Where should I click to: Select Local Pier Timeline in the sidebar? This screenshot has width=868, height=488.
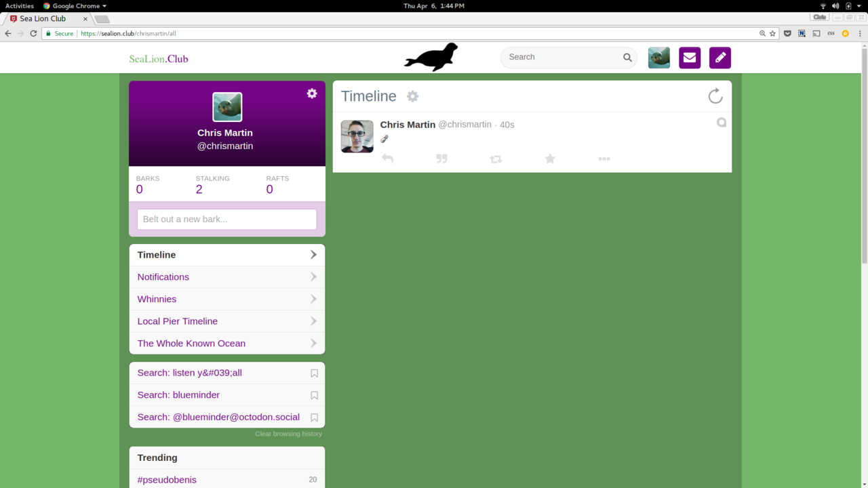pos(177,321)
